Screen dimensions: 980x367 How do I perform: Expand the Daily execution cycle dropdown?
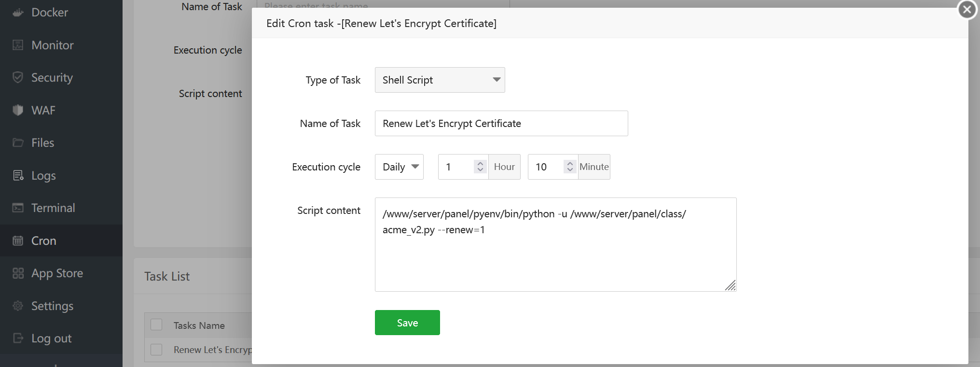(x=399, y=167)
